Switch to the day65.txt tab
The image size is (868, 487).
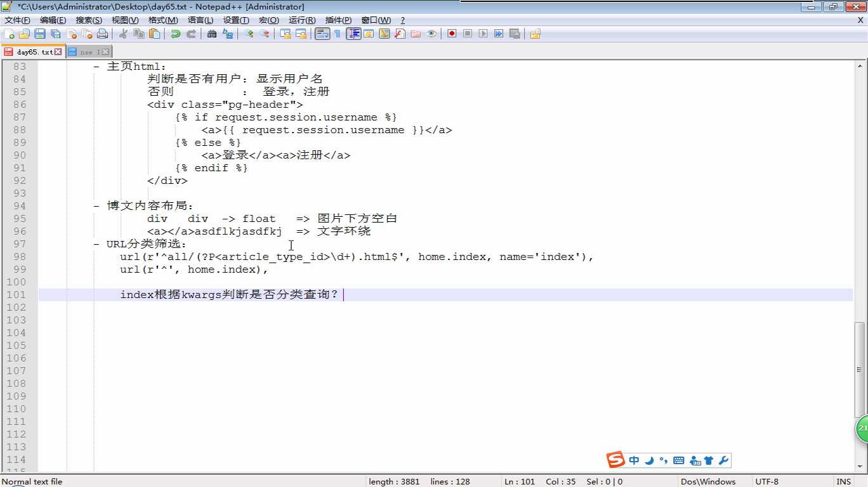33,52
